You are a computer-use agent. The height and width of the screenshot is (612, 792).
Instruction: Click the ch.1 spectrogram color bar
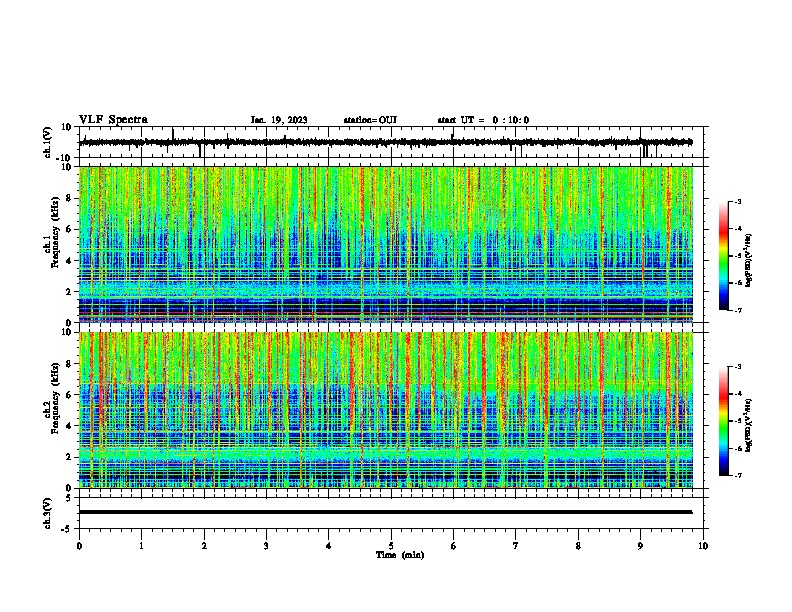click(723, 256)
